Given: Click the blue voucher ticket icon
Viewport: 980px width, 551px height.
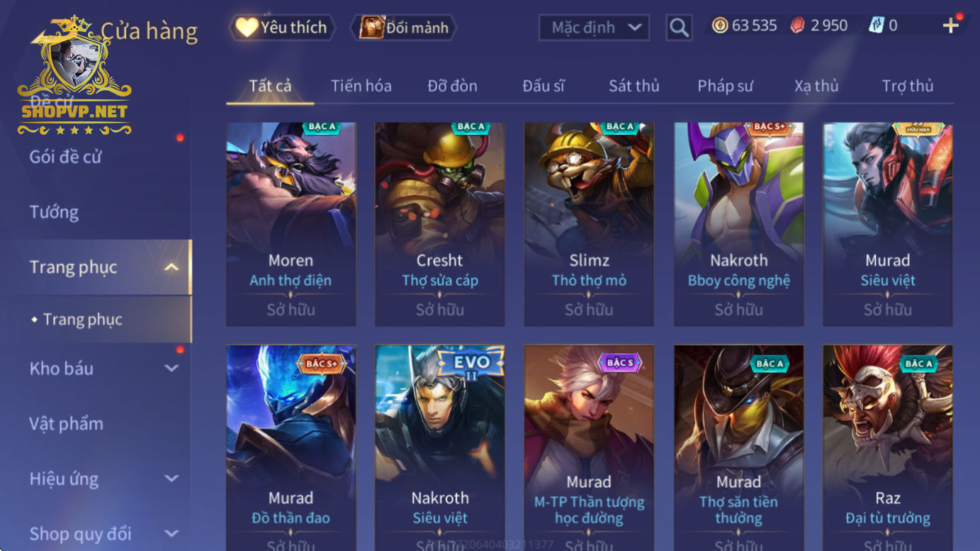Looking at the screenshot, I should (x=876, y=26).
